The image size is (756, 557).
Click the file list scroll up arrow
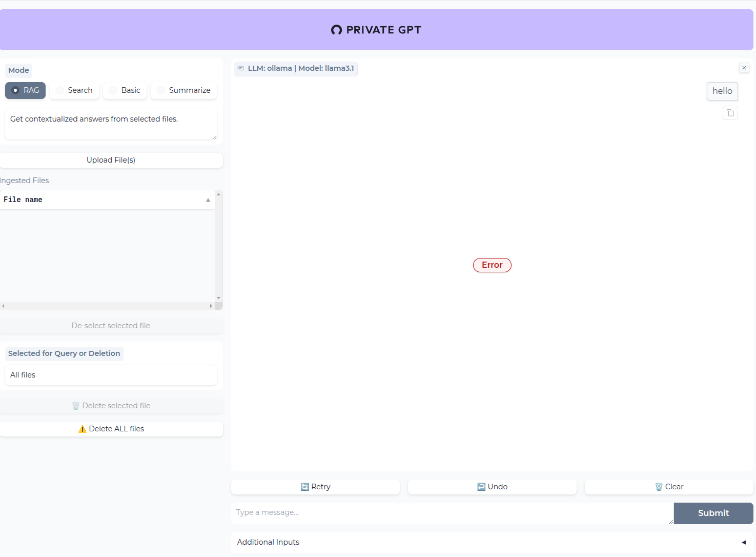tap(219, 194)
